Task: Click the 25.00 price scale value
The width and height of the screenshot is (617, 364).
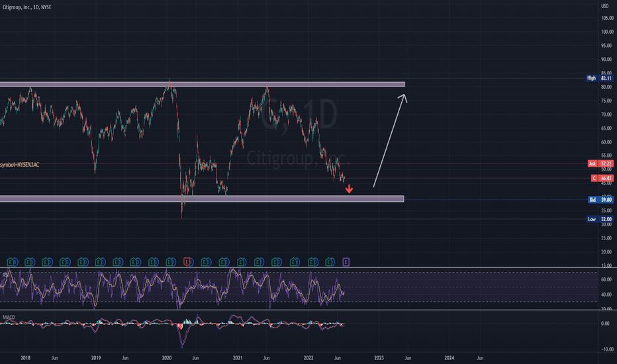Action: (x=606, y=238)
